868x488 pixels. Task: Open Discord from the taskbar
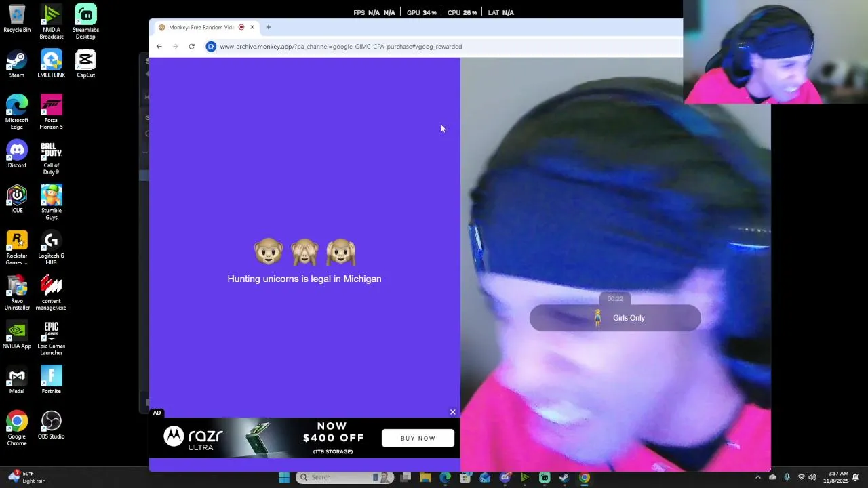(505, 477)
